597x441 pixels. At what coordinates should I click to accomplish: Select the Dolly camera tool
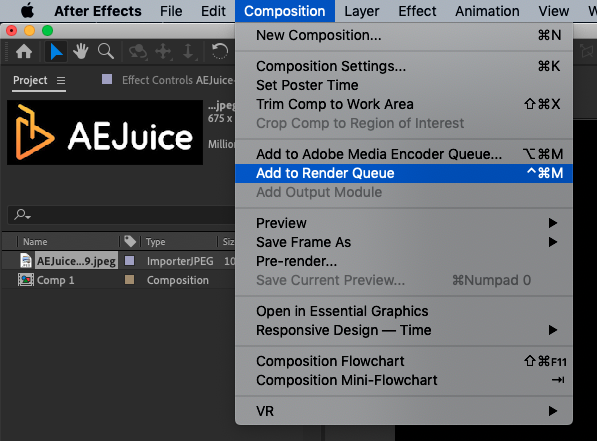coord(188,52)
